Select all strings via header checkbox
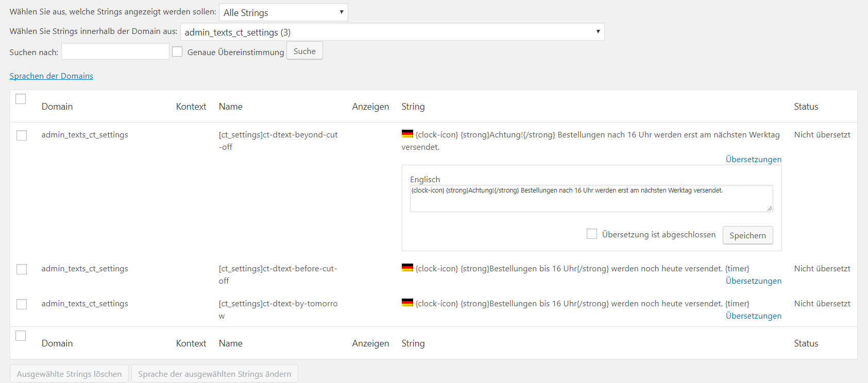This screenshot has width=868, height=383. click(21, 99)
